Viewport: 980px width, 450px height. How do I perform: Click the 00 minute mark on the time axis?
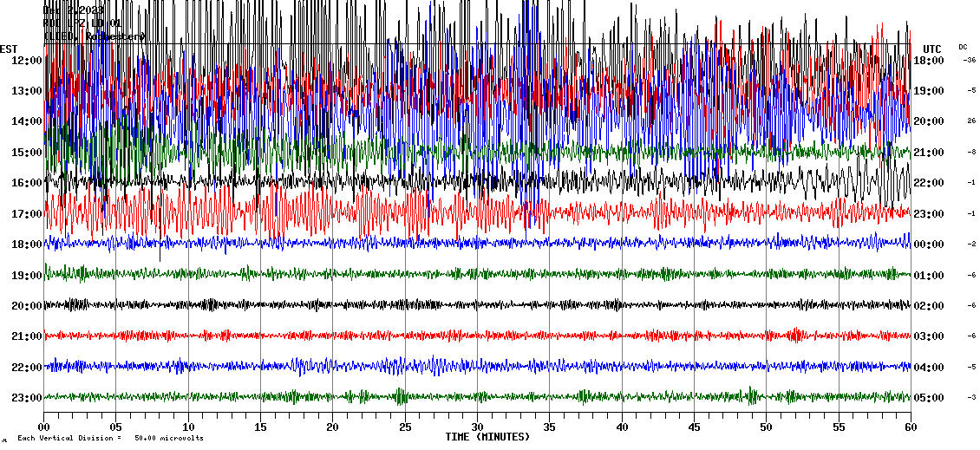(44, 427)
